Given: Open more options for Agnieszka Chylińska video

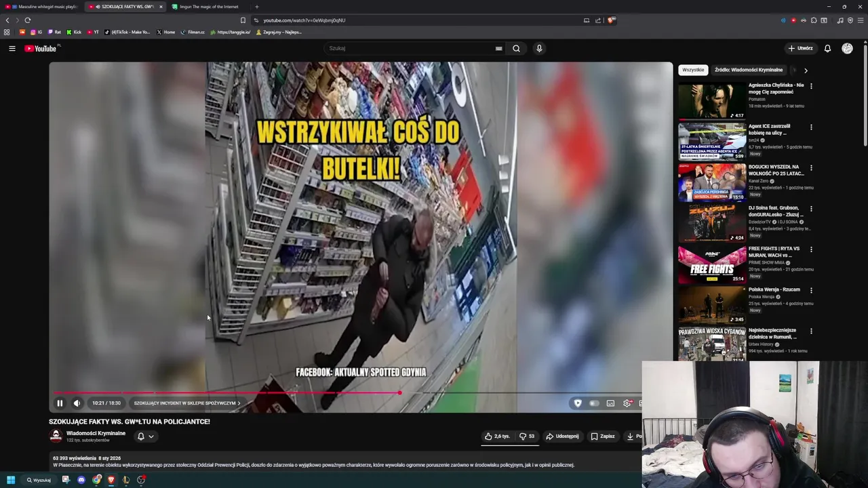Looking at the screenshot, I should pos(811,86).
